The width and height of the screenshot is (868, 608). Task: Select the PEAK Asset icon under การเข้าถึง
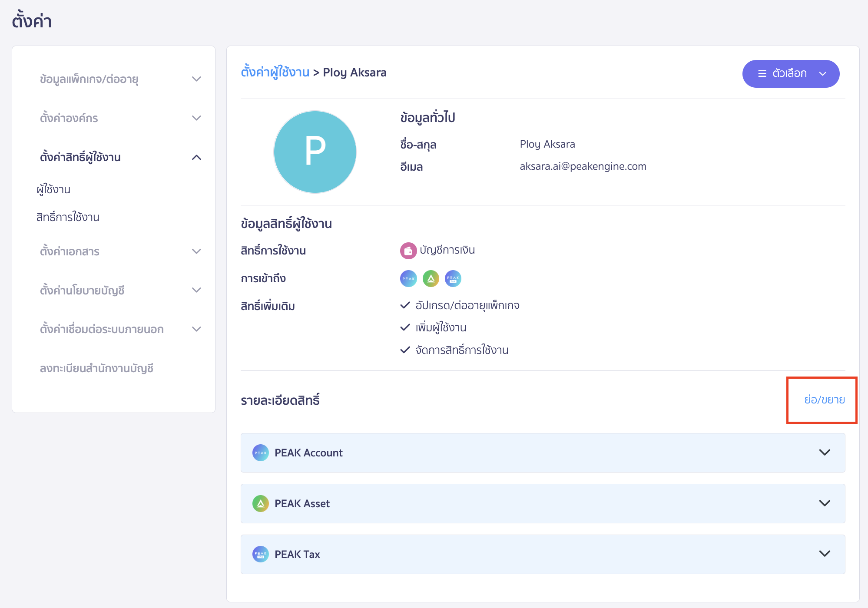(430, 278)
